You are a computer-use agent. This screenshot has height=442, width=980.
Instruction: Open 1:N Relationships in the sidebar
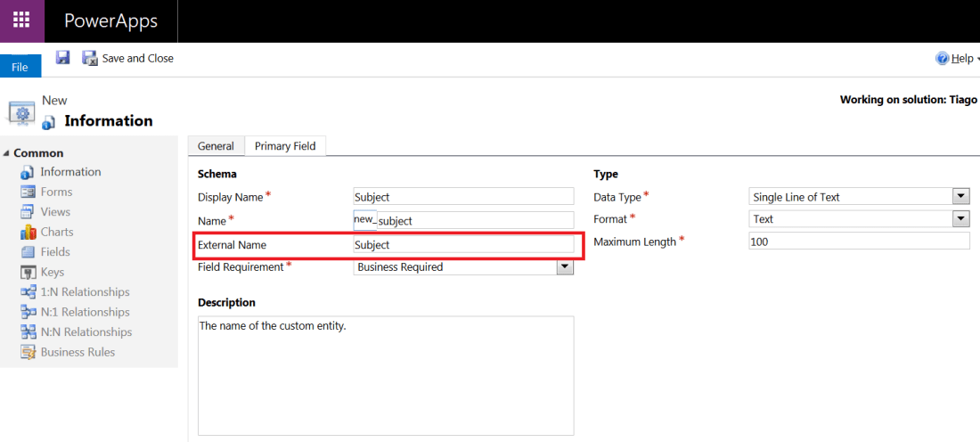[x=85, y=292]
